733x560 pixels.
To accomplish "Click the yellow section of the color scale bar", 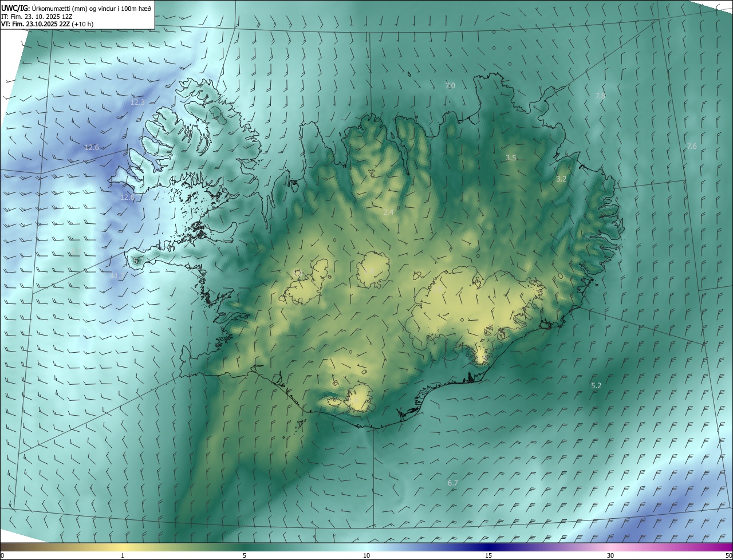I will 123,547.
